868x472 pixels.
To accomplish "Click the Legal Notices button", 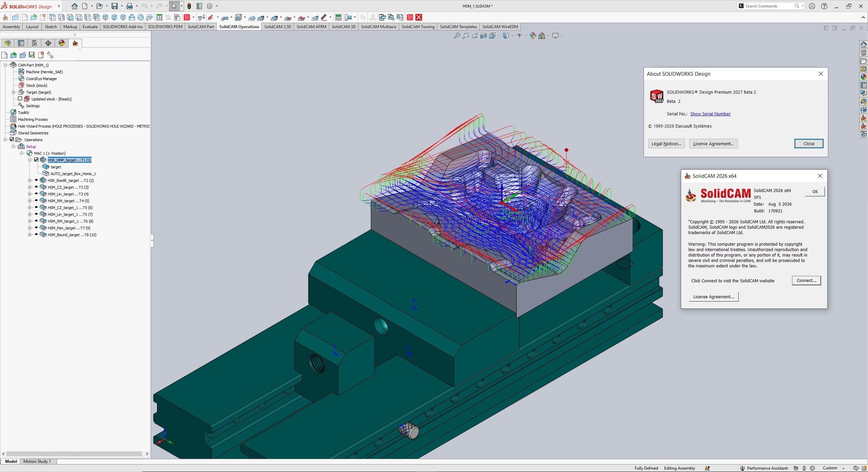I will [666, 144].
